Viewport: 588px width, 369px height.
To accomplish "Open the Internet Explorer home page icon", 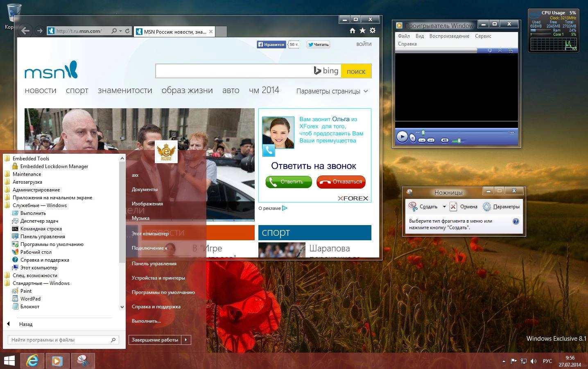I will (x=352, y=30).
